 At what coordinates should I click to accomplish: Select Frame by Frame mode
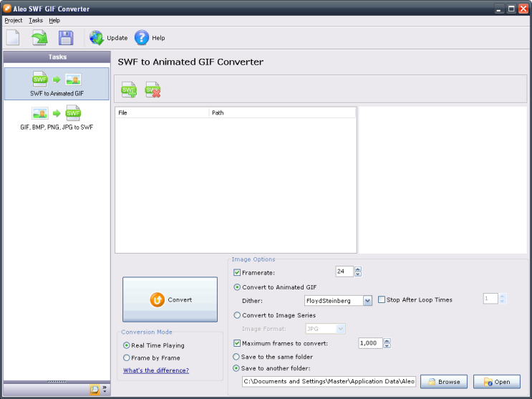[x=126, y=358]
